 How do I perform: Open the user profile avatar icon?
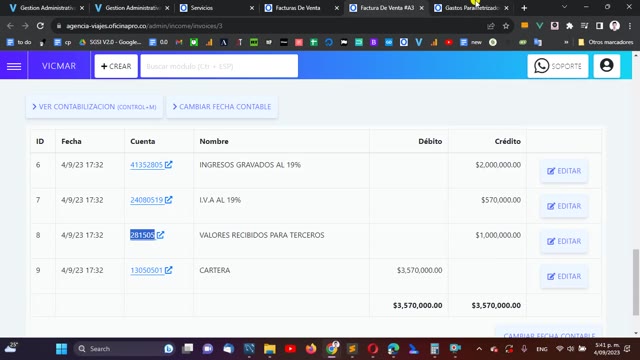pyautogui.click(x=607, y=66)
